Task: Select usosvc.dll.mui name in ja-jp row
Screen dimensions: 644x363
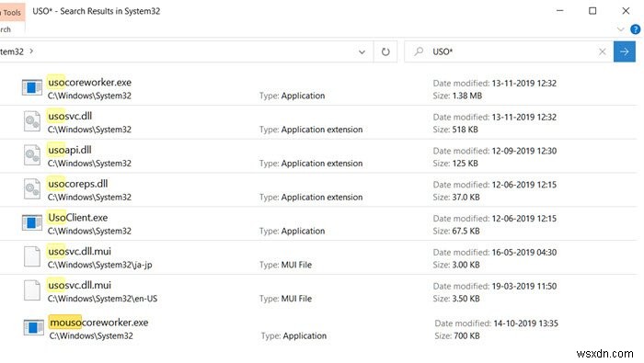Action: coord(79,251)
